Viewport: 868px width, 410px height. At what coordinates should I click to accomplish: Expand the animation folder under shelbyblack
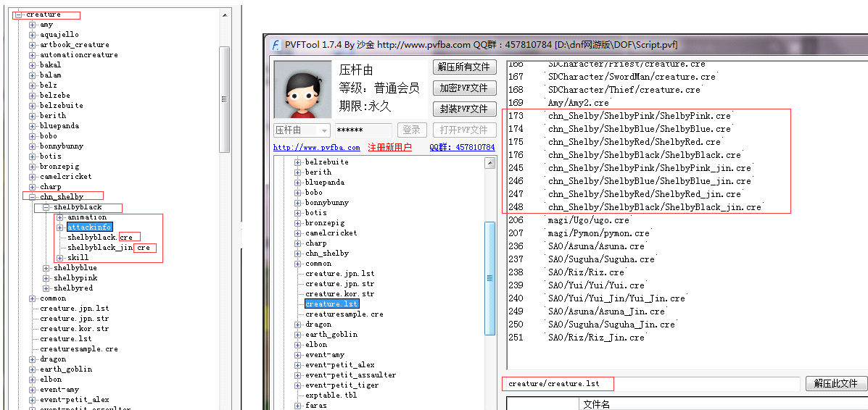tap(59, 217)
